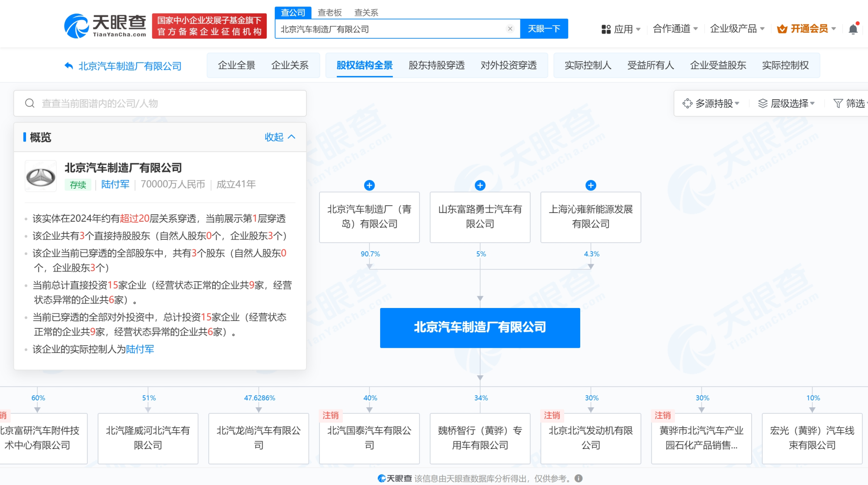
Task: Select the 北汽国泰汽车有限公司 node
Action: tap(369, 438)
